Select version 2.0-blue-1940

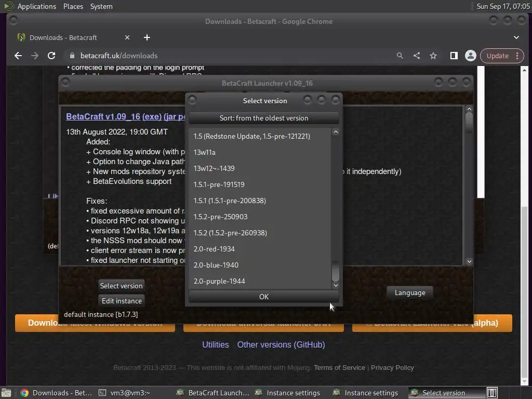click(260, 265)
